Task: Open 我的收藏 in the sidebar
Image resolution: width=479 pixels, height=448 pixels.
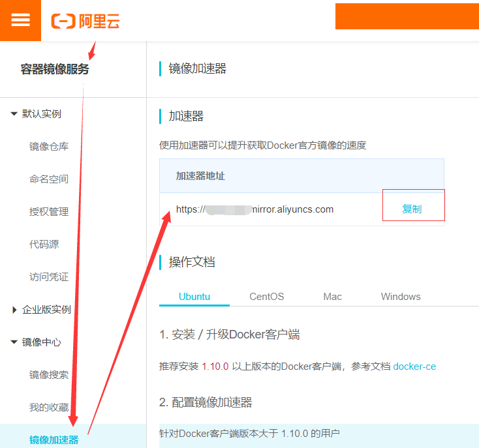Action: click(x=49, y=408)
